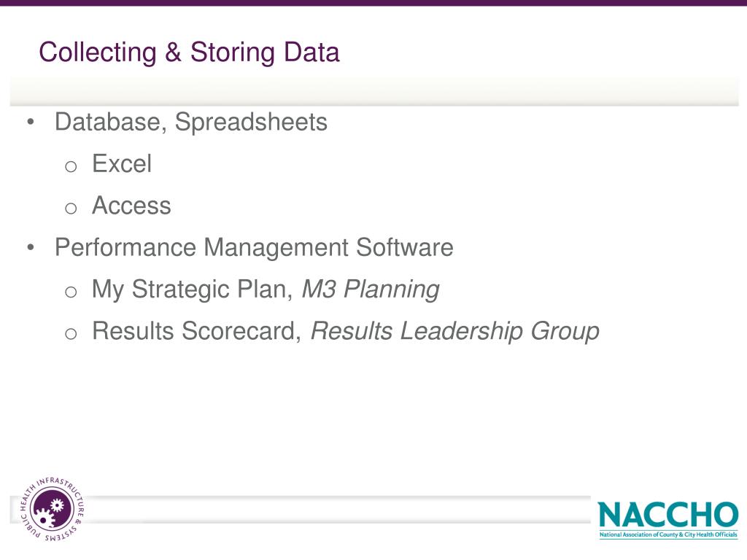Click the Access sub-bullet
This screenshot has width=747, height=560.
(x=131, y=206)
